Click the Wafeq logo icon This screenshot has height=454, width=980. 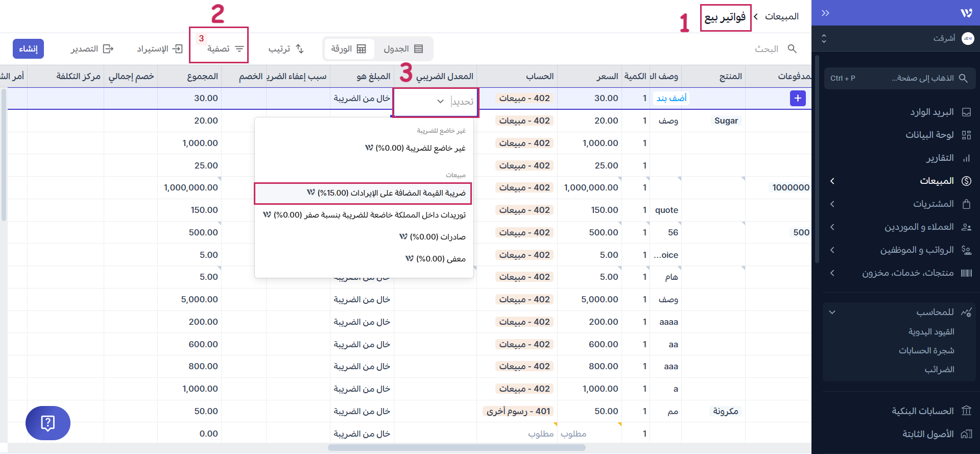point(966,13)
